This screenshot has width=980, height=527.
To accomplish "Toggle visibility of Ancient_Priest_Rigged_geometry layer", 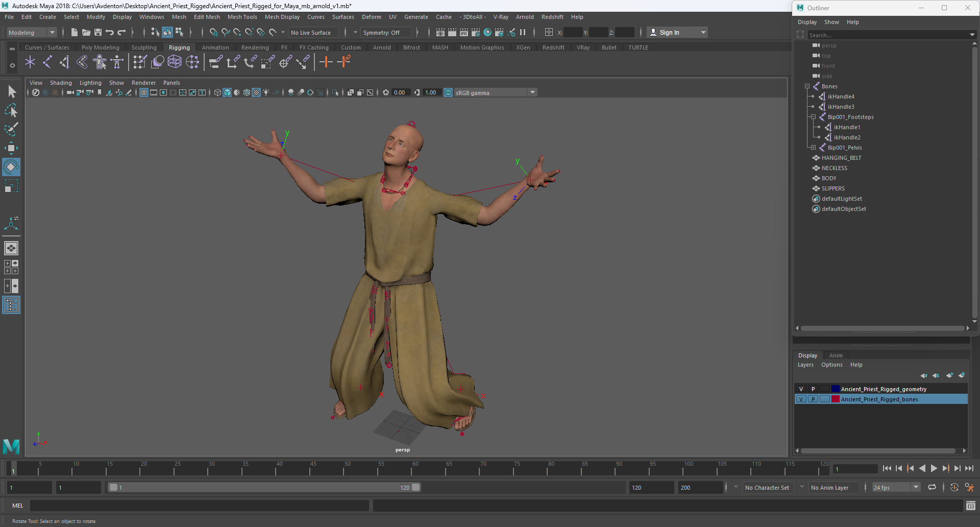I will point(801,389).
